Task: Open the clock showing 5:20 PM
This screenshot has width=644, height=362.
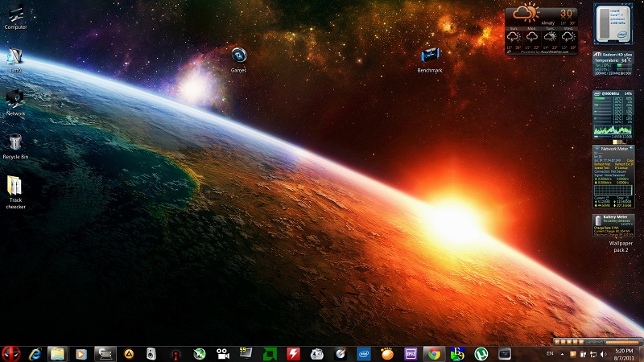Action: point(625,354)
